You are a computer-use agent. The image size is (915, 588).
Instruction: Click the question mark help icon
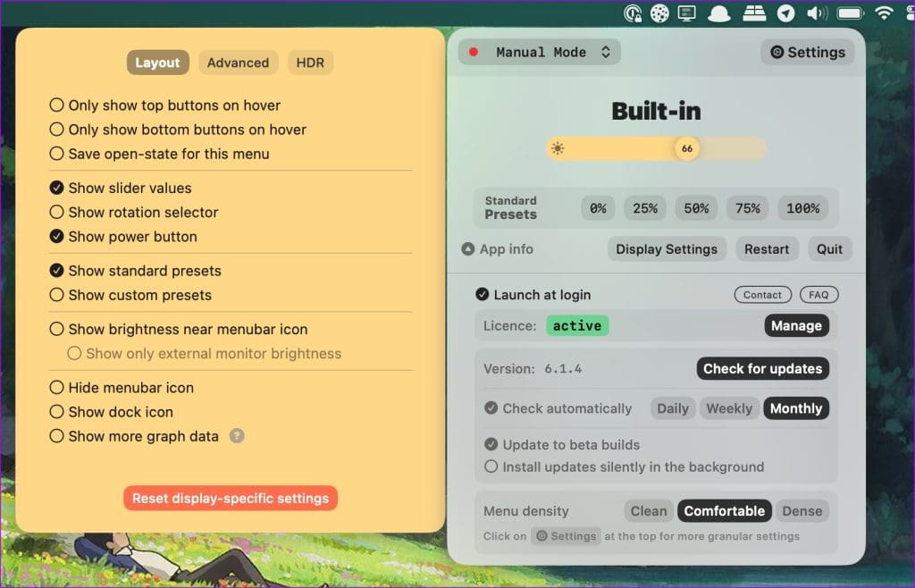click(x=236, y=436)
